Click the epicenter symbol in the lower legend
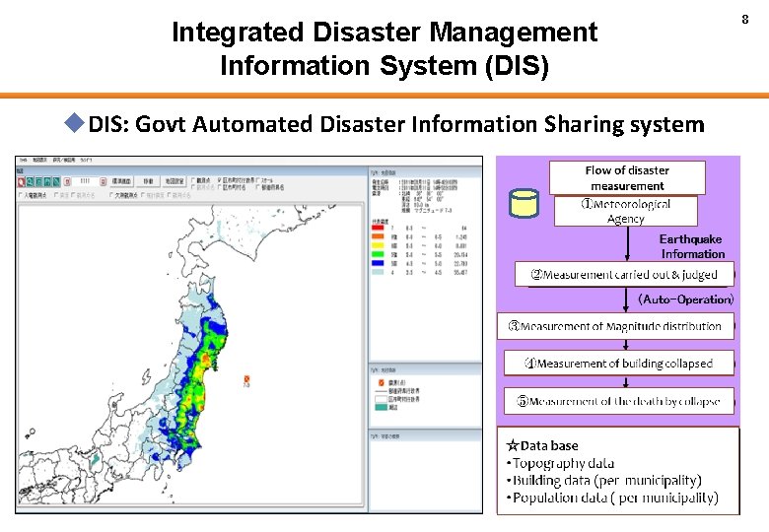The width and height of the screenshot is (769, 532). point(382,382)
